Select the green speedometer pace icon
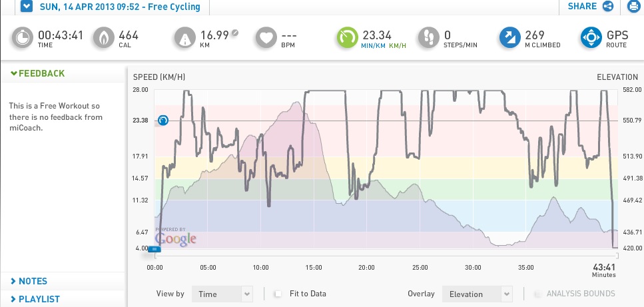Screen dimensions: 644x307 click(x=348, y=38)
